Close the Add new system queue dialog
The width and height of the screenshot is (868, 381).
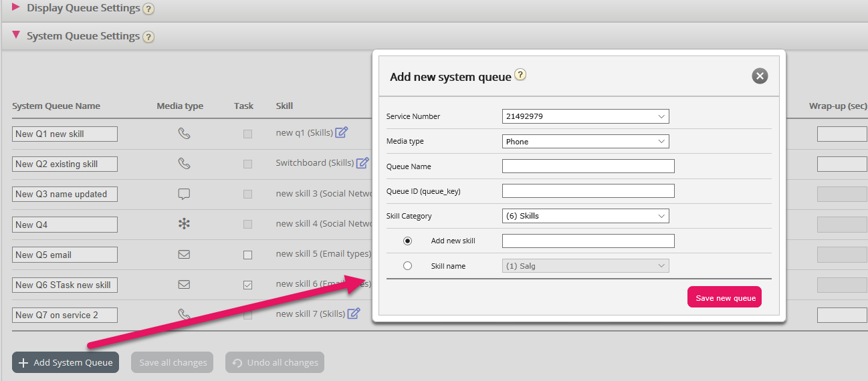coord(759,76)
